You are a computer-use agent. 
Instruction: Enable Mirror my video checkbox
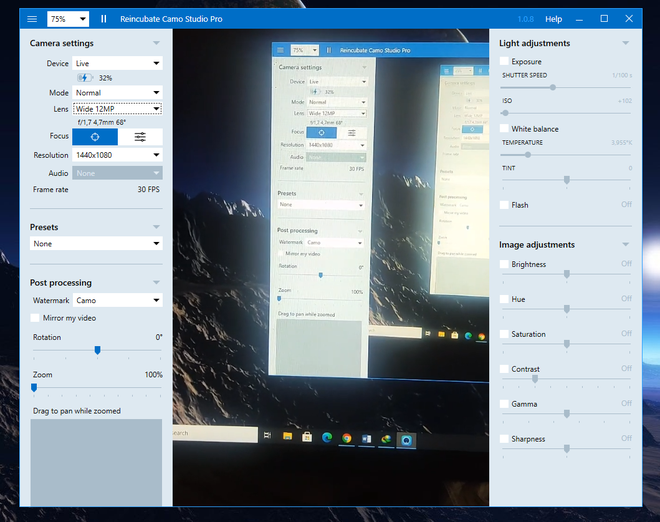pos(35,318)
